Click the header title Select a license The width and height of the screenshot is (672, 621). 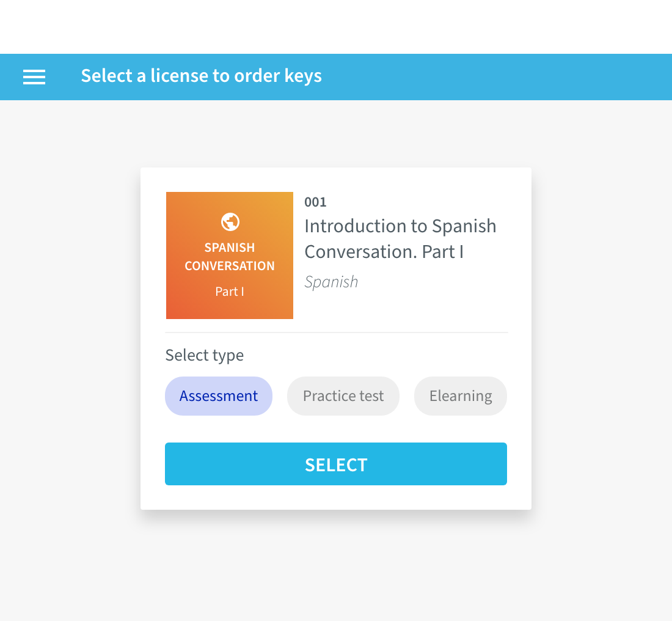(x=202, y=76)
